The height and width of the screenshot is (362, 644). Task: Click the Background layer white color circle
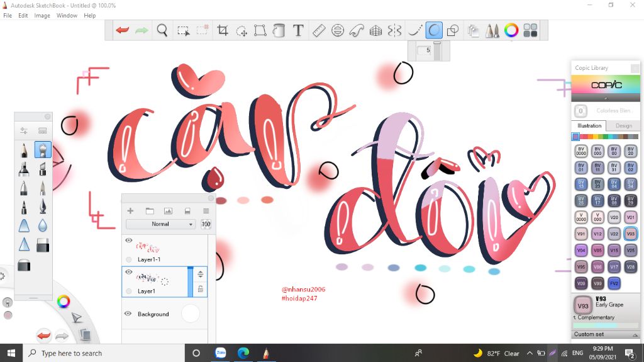(190, 314)
